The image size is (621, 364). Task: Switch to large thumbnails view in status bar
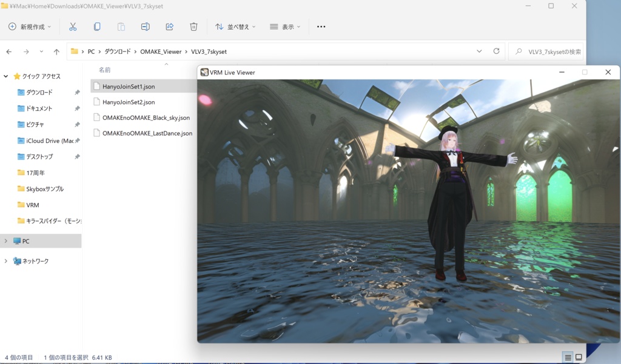point(579,357)
